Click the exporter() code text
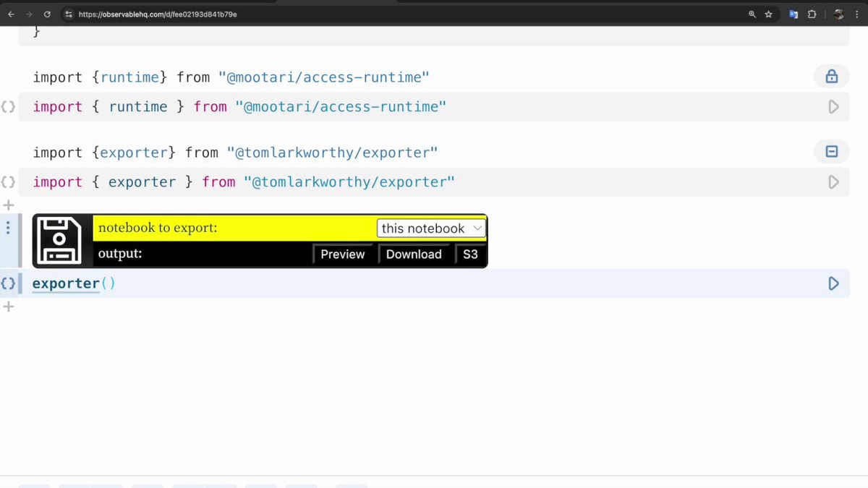 click(74, 283)
